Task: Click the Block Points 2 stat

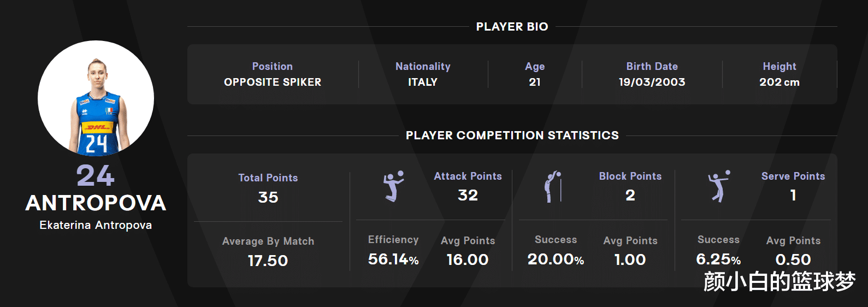Action: 630,187
